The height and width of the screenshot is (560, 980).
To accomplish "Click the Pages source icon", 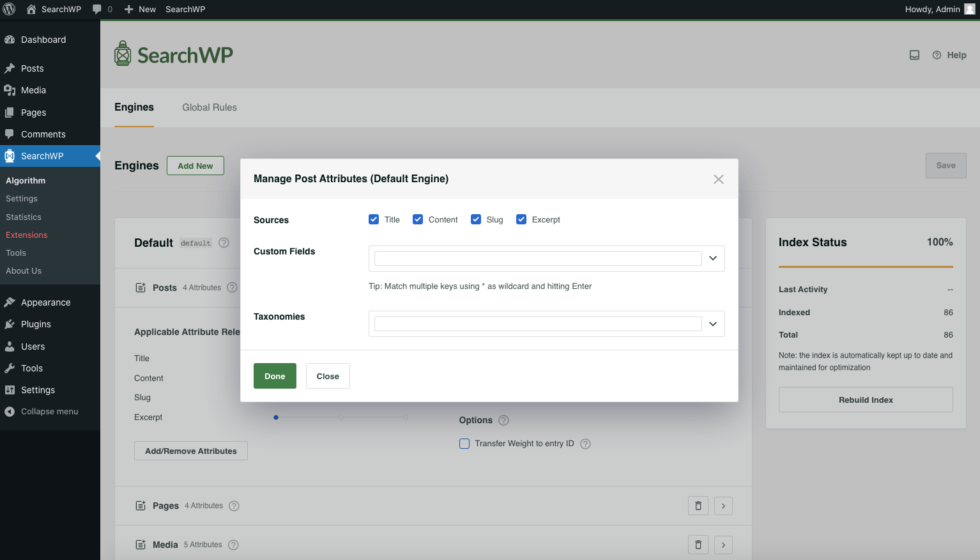I will point(141,506).
